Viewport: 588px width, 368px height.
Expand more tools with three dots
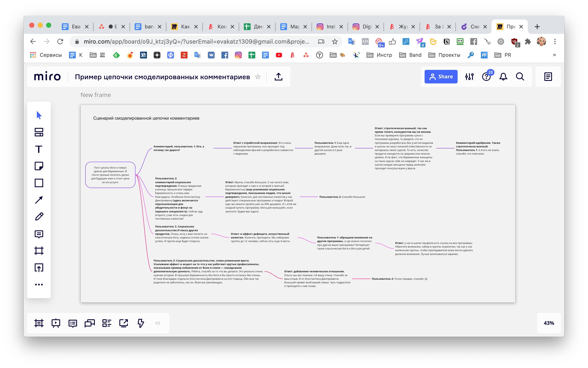pyautogui.click(x=39, y=285)
